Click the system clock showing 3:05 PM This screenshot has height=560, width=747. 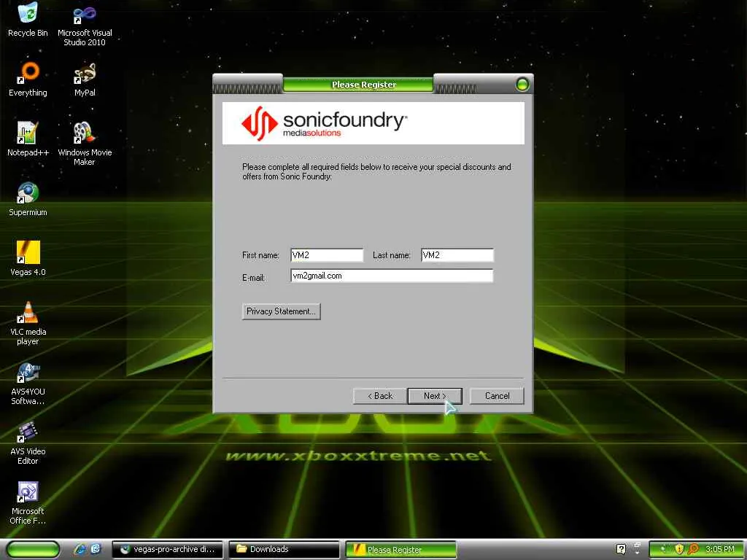tap(720, 549)
